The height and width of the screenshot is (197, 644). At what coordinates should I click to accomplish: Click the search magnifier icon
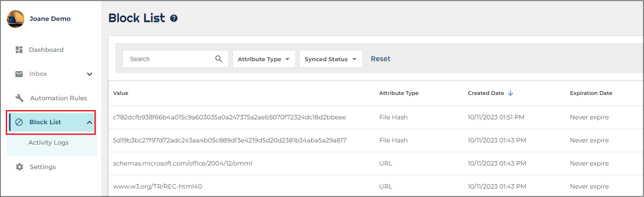(219, 59)
